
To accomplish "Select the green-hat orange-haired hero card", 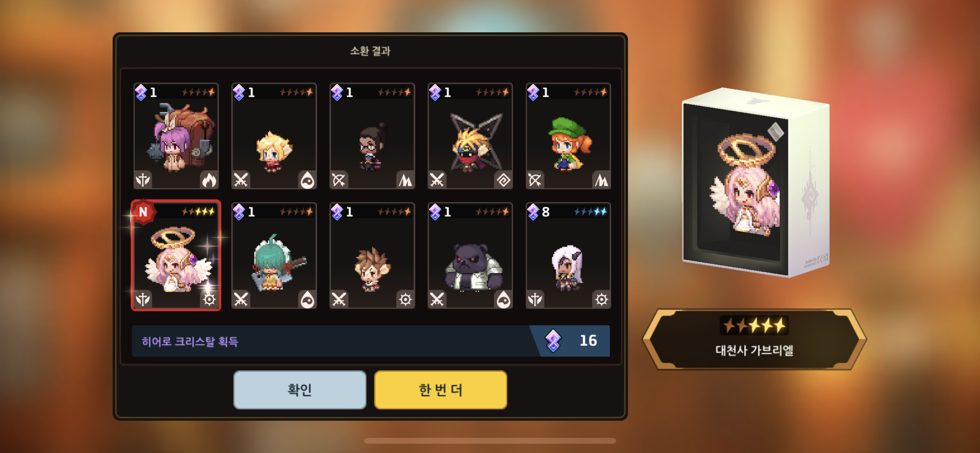I will [568, 136].
